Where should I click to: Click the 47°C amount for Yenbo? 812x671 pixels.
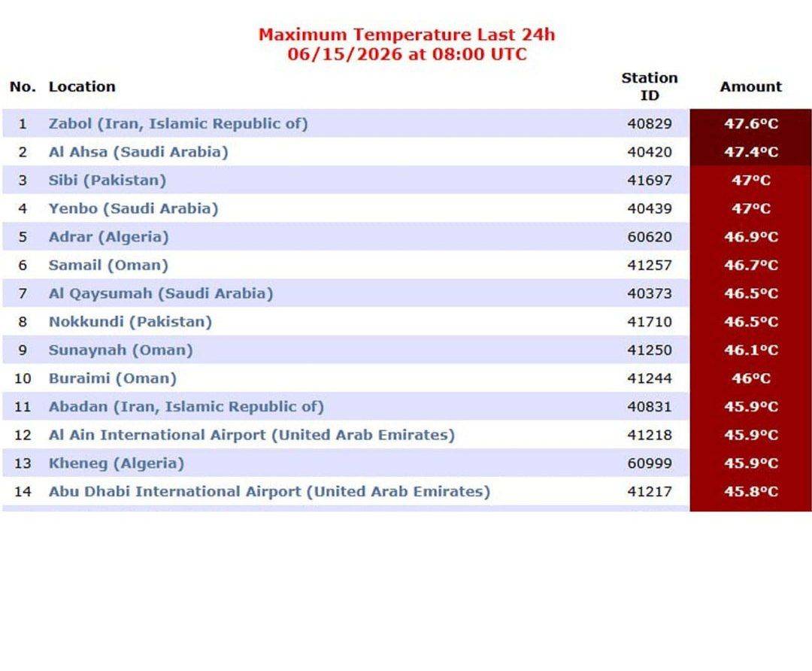(751, 208)
